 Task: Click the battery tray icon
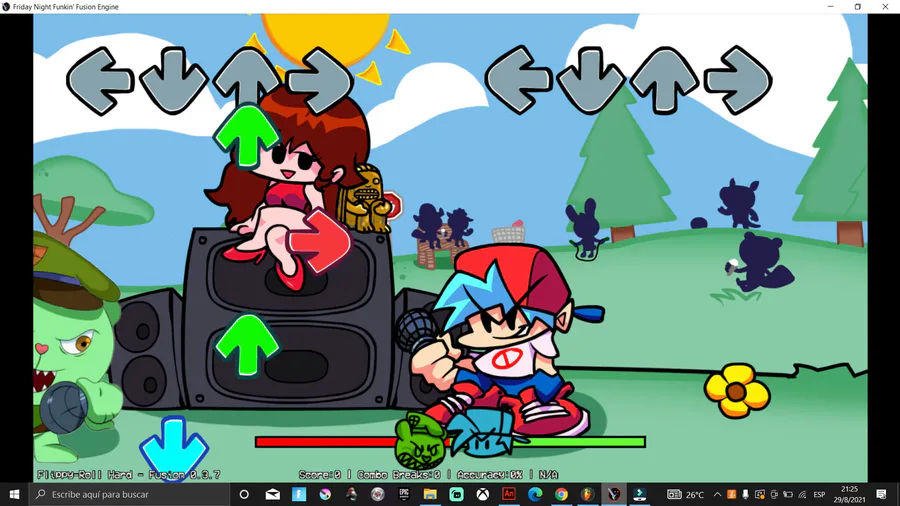point(788,494)
